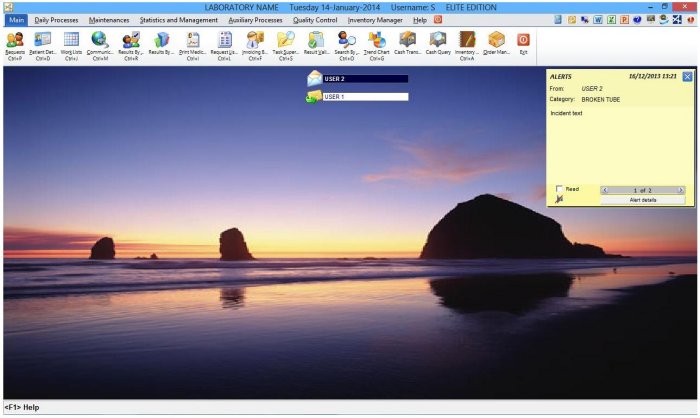Open the Excel shortcut icon at top right

point(610,19)
